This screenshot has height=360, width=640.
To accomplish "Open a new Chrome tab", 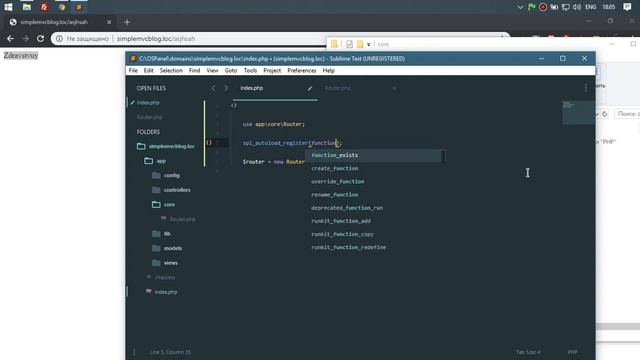I will [127, 22].
